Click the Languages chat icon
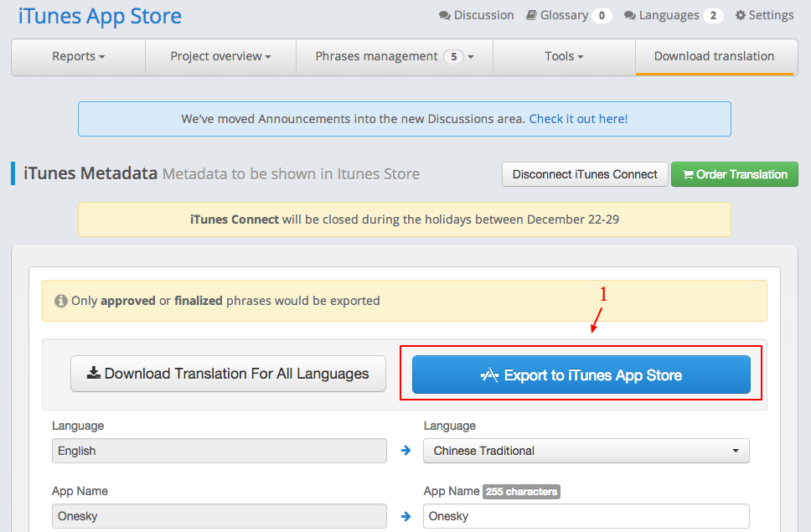The width and height of the screenshot is (811, 532). tap(629, 16)
